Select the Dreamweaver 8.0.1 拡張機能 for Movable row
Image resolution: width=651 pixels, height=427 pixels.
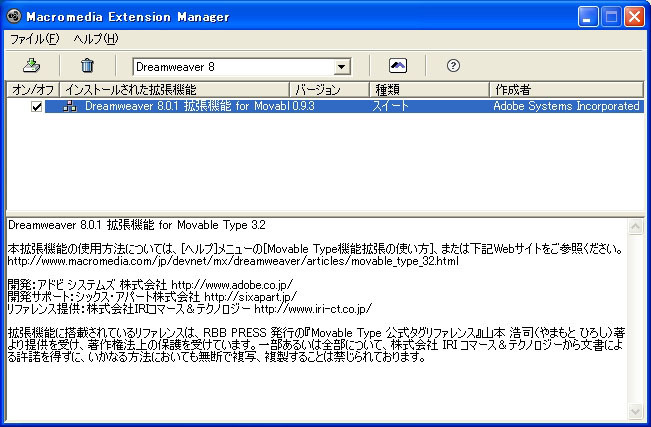[344, 106]
